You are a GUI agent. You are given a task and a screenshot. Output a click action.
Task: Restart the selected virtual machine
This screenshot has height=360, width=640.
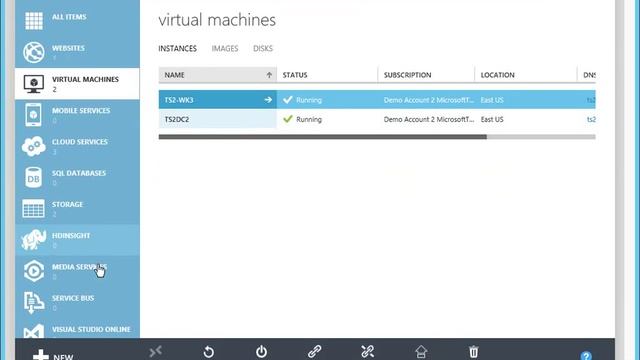[x=209, y=352]
